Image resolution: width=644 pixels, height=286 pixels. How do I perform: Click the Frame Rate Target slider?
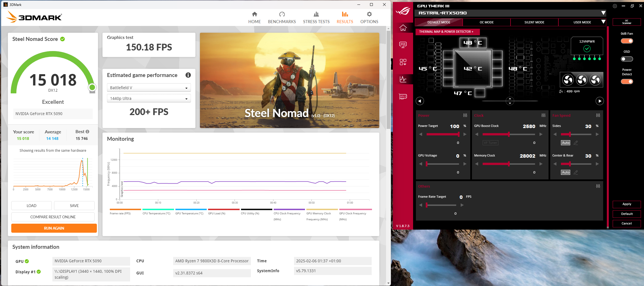(x=441, y=205)
